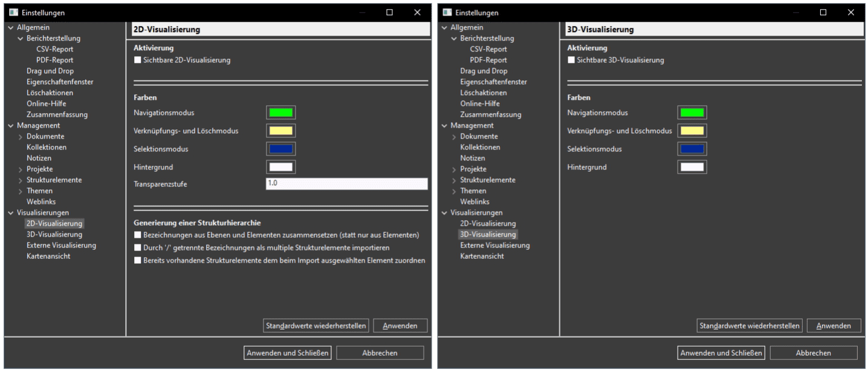Screen dimensions: 868x372
Task: Select PDF-Report in the 3D-Visualisierung window tree
Action: [x=488, y=60]
